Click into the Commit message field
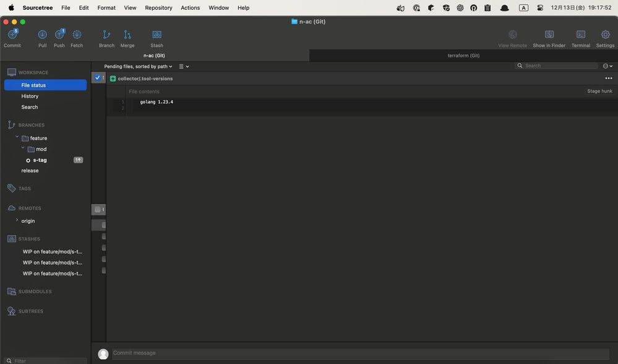Image resolution: width=618 pixels, height=364 pixels. pos(361,353)
